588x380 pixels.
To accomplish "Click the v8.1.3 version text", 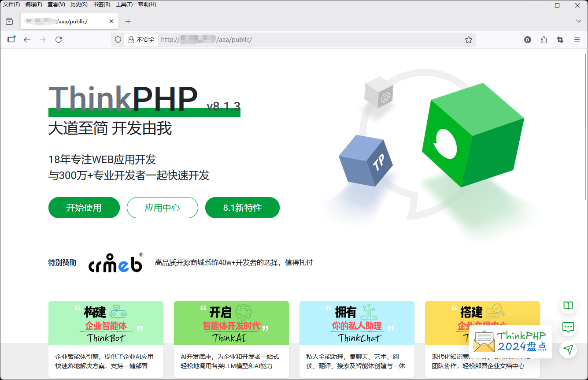I will coord(224,106).
